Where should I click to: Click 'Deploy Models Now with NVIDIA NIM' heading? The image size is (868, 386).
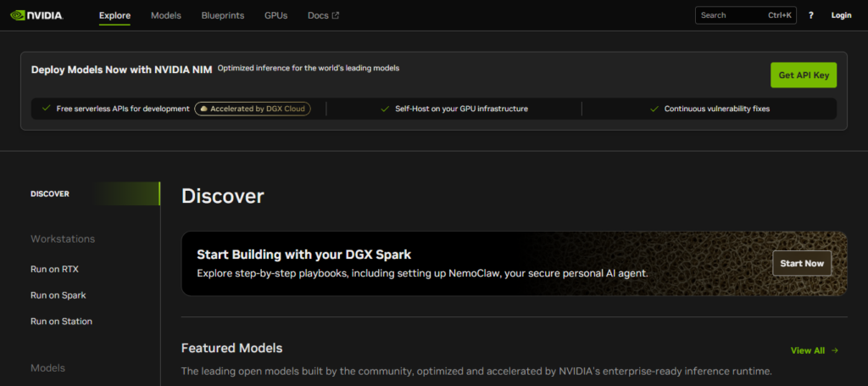click(122, 70)
